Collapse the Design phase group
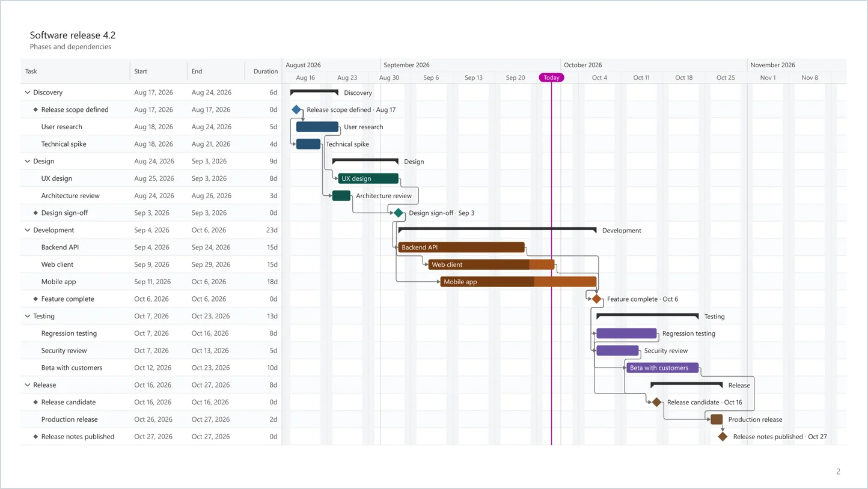The image size is (868, 489). pyautogui.click(x=28, y=162)
